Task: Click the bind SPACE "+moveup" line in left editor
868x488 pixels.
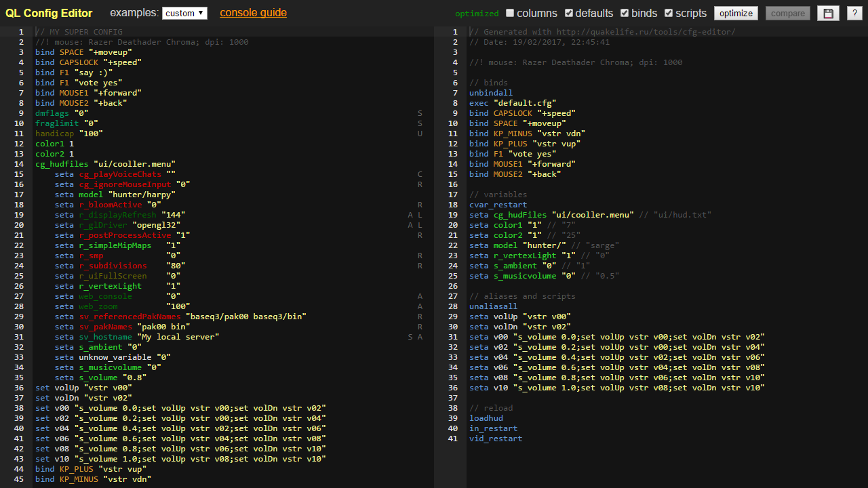Action: click(83, 52)
